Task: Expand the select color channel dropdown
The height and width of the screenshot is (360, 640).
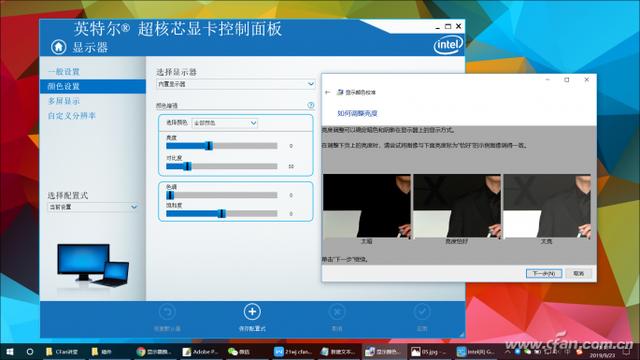Action: coord(225,123)
